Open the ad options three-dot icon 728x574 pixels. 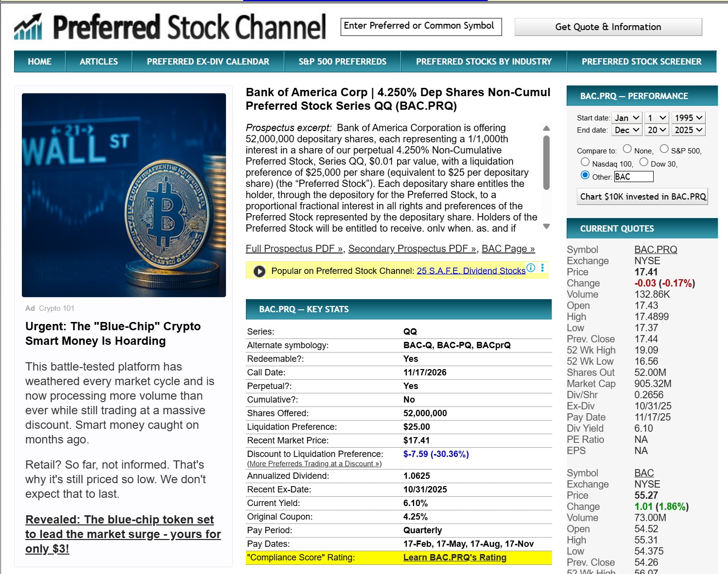tap(542, 268)
